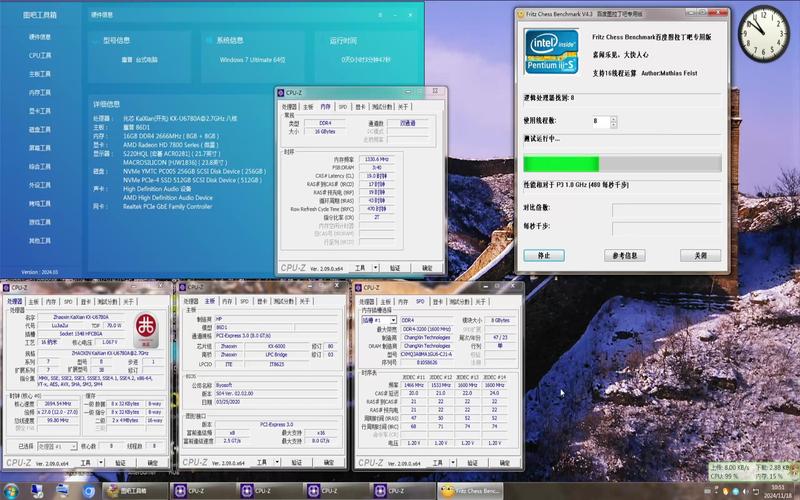The height and width of the screenshot is (500, 800).
Task: Click the blue Chrome-like pinned taskbar icon
Action: click(x=87, y=491)
